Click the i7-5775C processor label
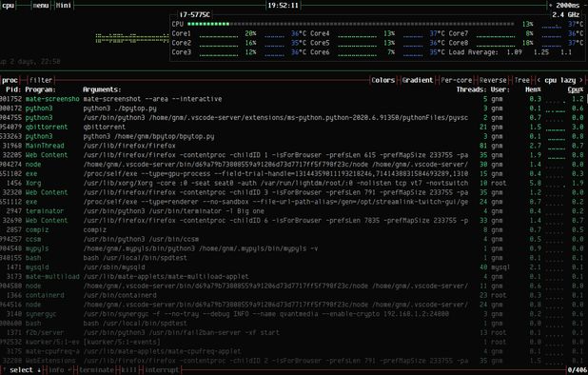Screen dimensions: 588x375 coord(195,14)
